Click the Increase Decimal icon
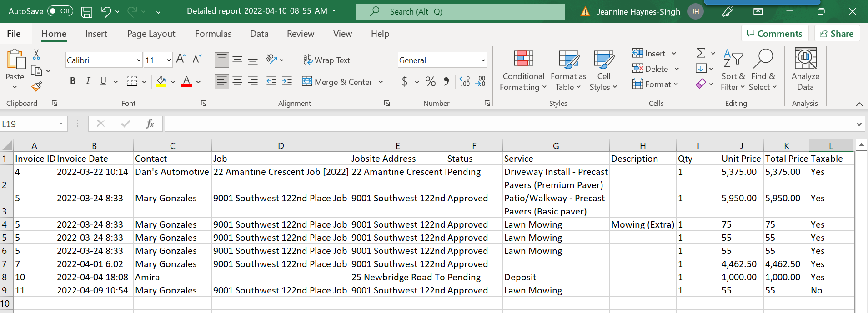Screen dimensions: 868x313 click(465, 81)
